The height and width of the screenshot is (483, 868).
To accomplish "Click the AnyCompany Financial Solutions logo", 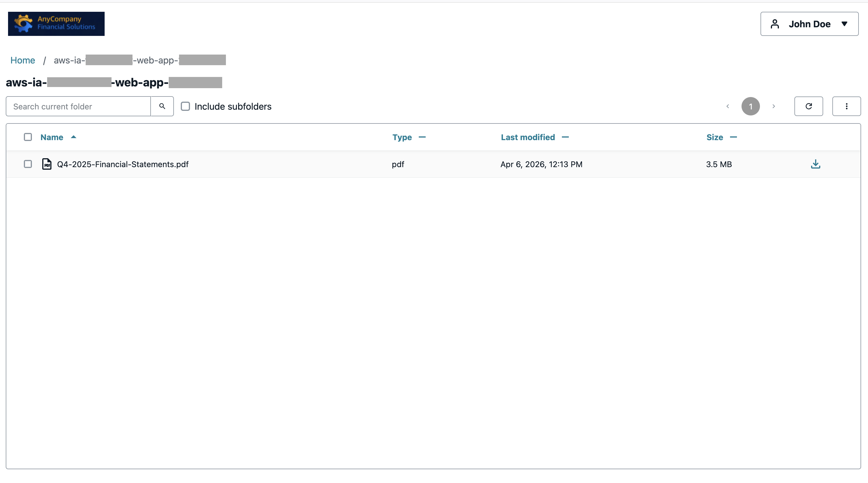I will [56, 24].
